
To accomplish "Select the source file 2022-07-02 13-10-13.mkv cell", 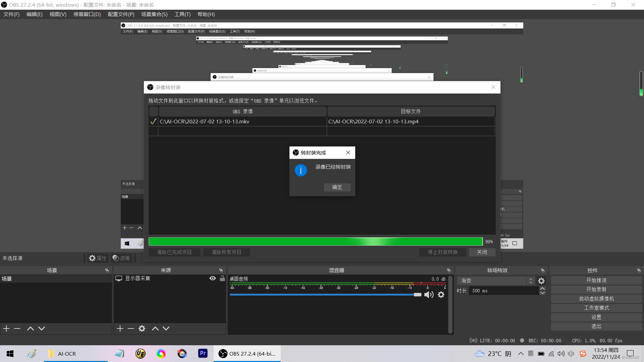I will tap(242, 121).
